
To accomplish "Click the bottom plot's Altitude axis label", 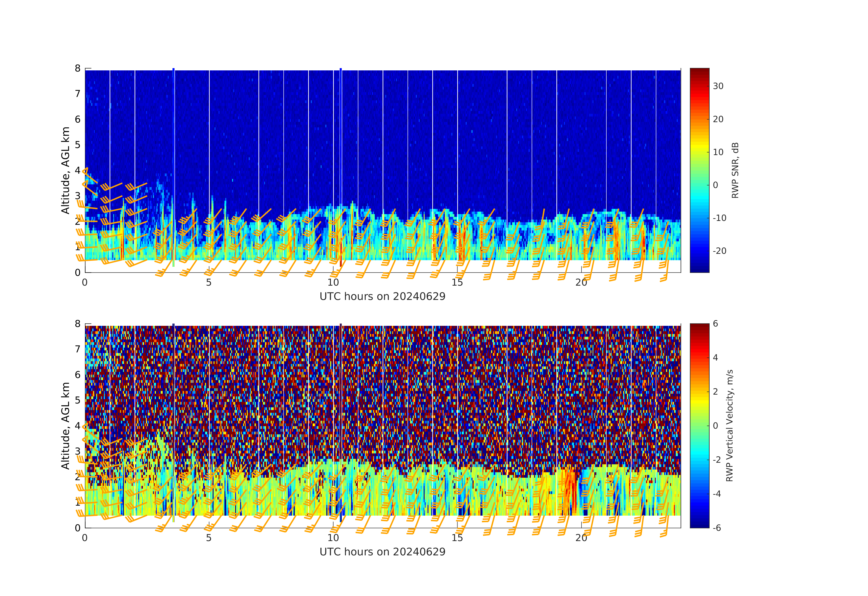I will click(65, 426).
